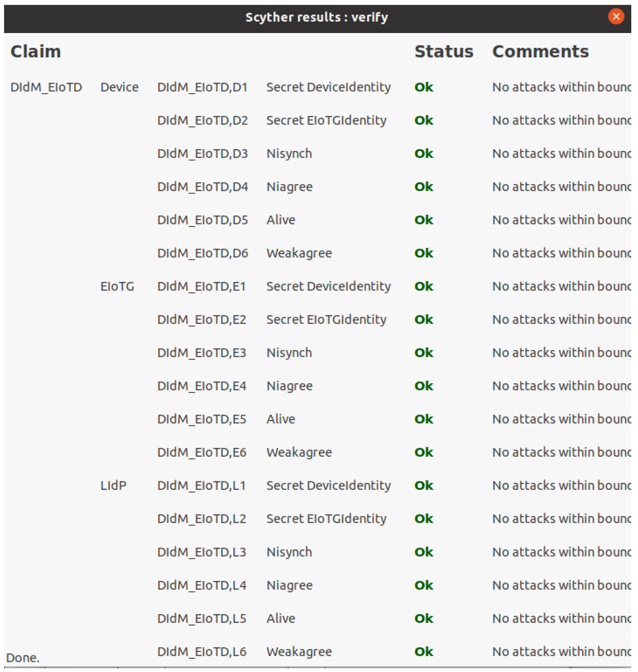
Task: Click the Done status bar text
Action: (23, 658)
